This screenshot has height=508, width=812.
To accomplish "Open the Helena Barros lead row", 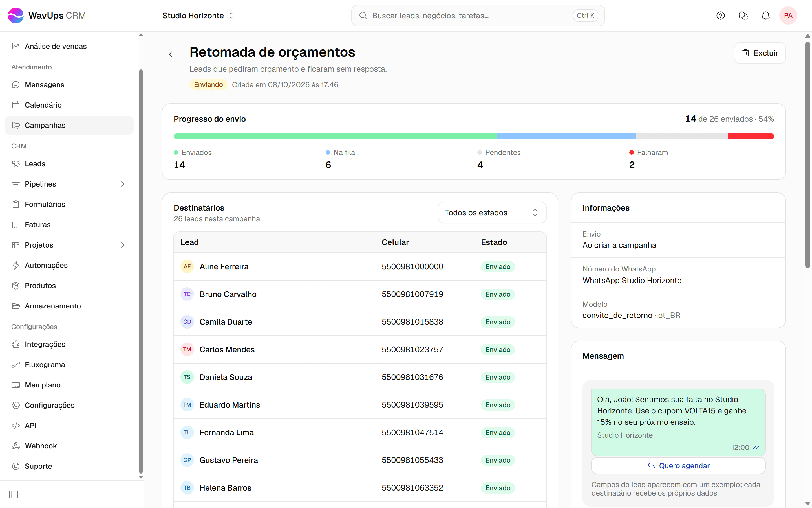I will coord(360,488).
